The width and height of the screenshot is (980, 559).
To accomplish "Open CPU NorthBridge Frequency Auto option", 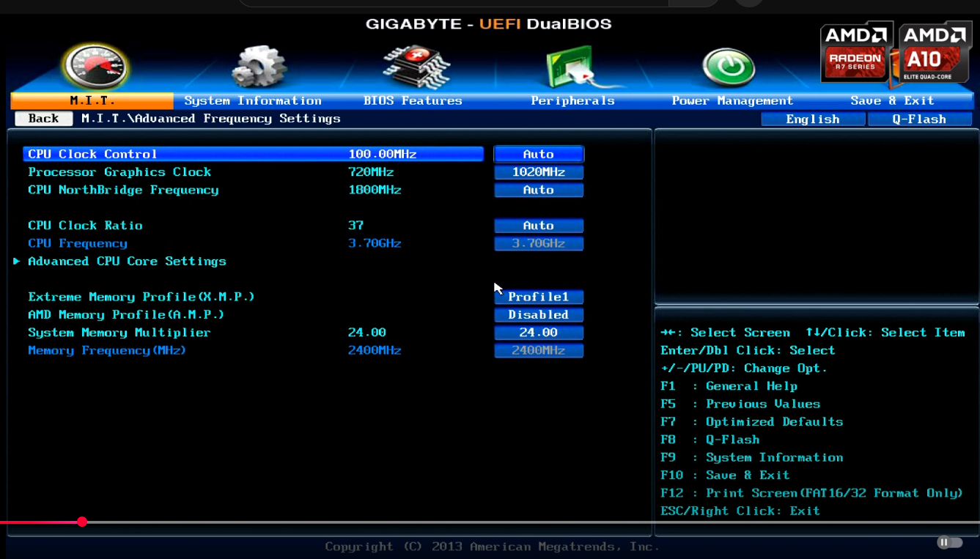I will point(539,190).
